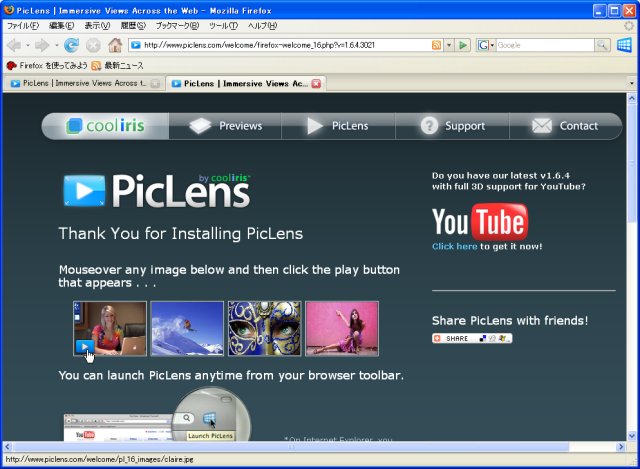Open the 履歴(S) menu
The image size is (640, 469).
pyautogui.click(x=133, y=26)
